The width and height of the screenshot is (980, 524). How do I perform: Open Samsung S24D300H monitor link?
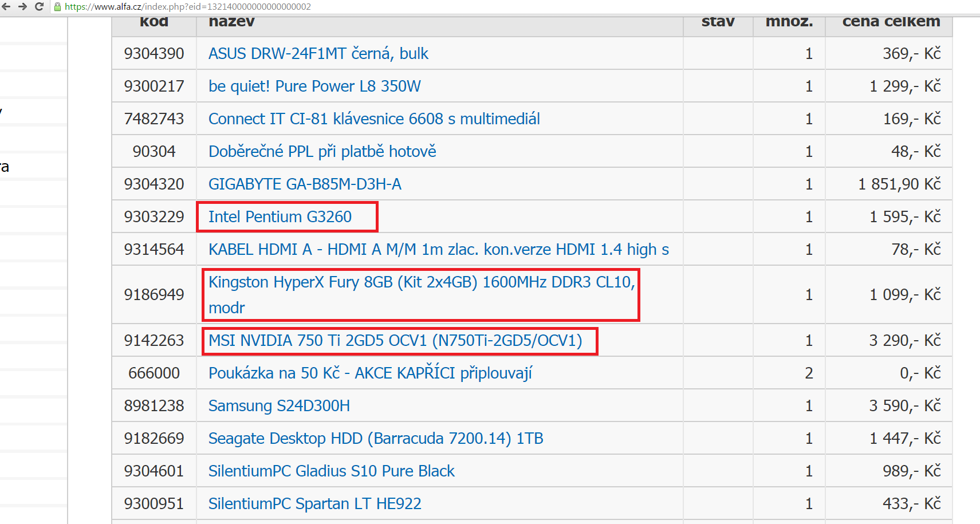click(279, 406)
